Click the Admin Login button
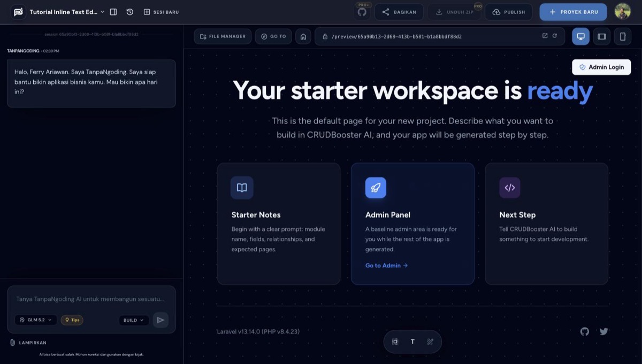Image resolution: width=642 pixels, height=364 pixels. coord(601,67)
